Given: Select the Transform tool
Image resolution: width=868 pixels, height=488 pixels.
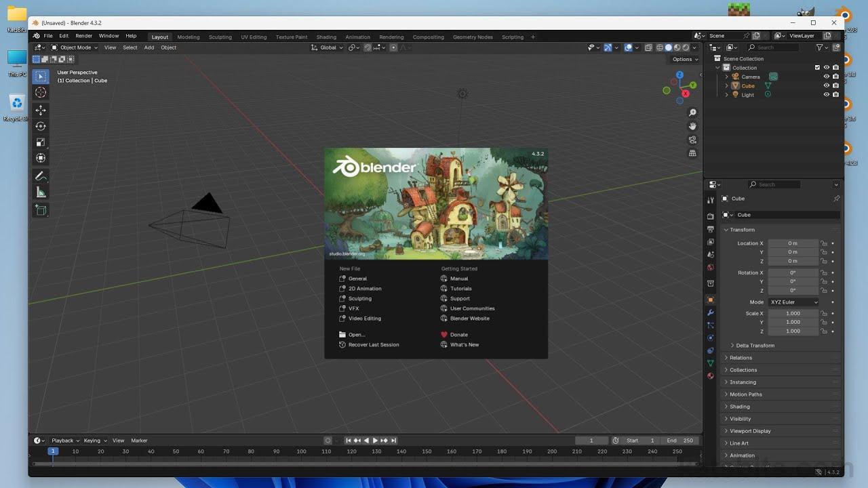Looking at the screenshot, I should coord(41,158).
